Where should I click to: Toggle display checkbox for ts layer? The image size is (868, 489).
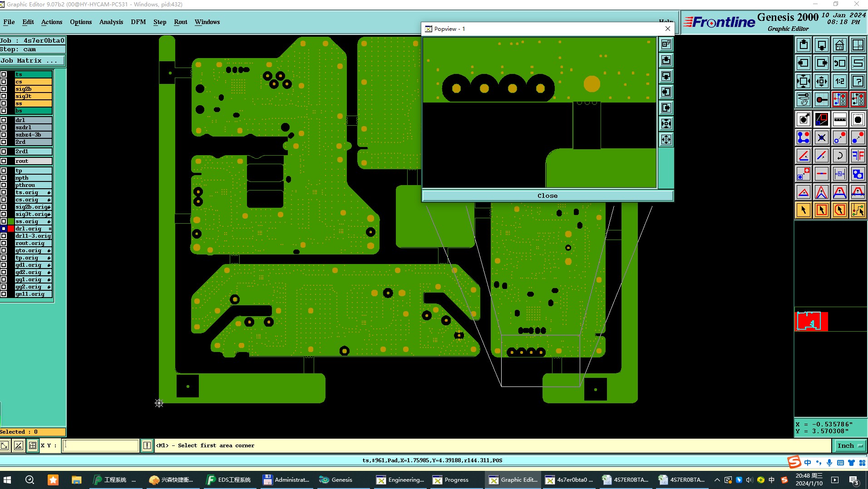(x=4, y=74)
